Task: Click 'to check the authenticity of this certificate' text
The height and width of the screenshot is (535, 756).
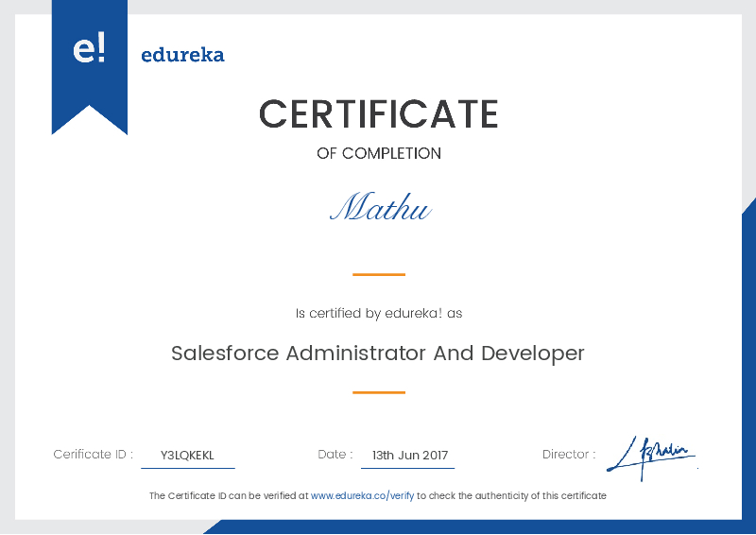Action: pos(511,495)
